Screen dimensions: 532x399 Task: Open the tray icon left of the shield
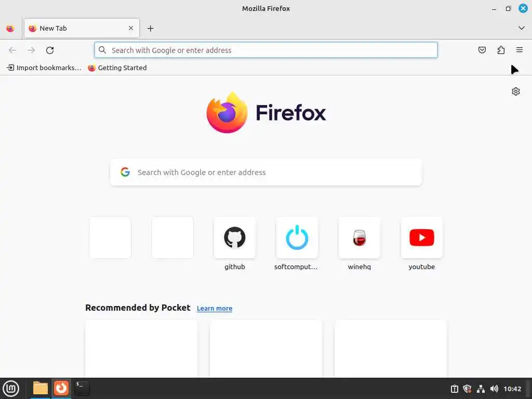click(x=454, y=389)
